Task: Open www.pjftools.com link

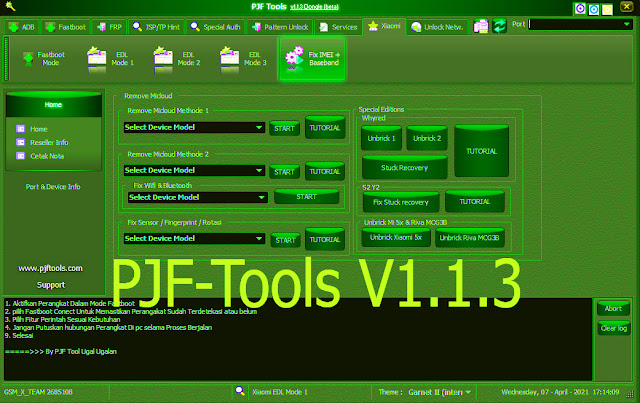Action: click(50, 268)
